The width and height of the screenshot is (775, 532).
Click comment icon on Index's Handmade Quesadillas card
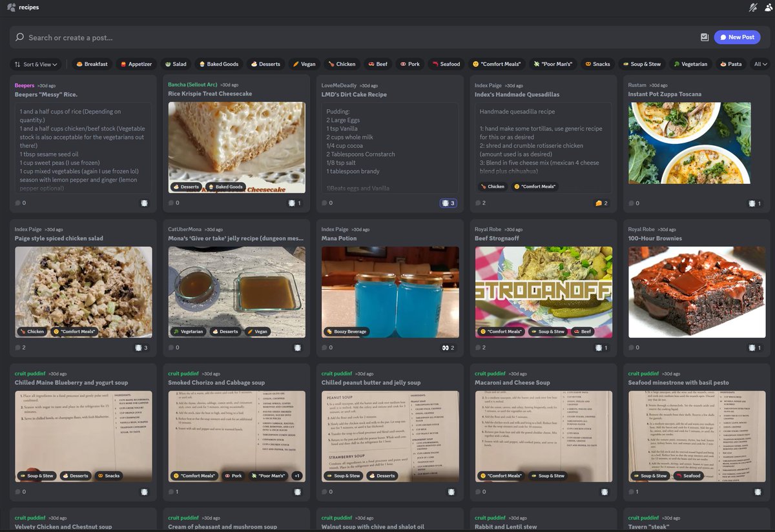478,203
